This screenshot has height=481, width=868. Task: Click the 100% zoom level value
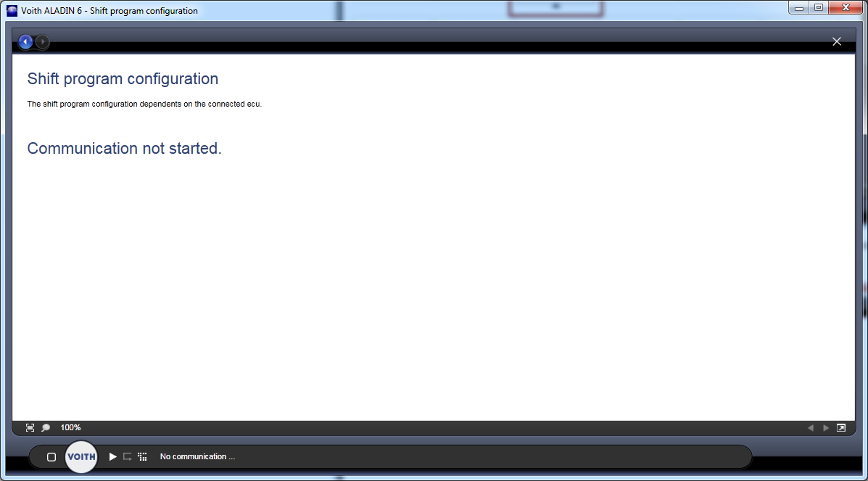70,427
